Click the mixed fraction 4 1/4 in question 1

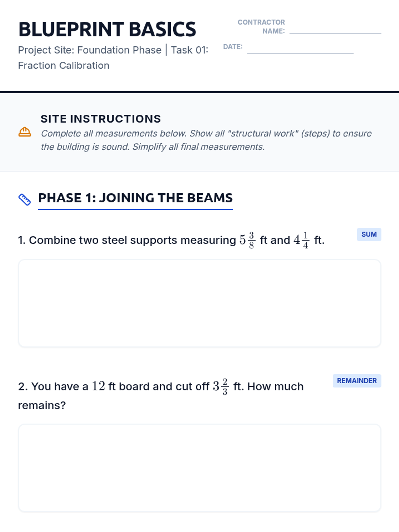(302, 240)
